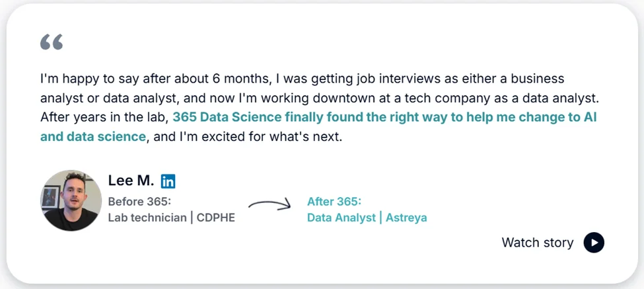
Task: Click the "Watch story" link
Action: [538, 243]
